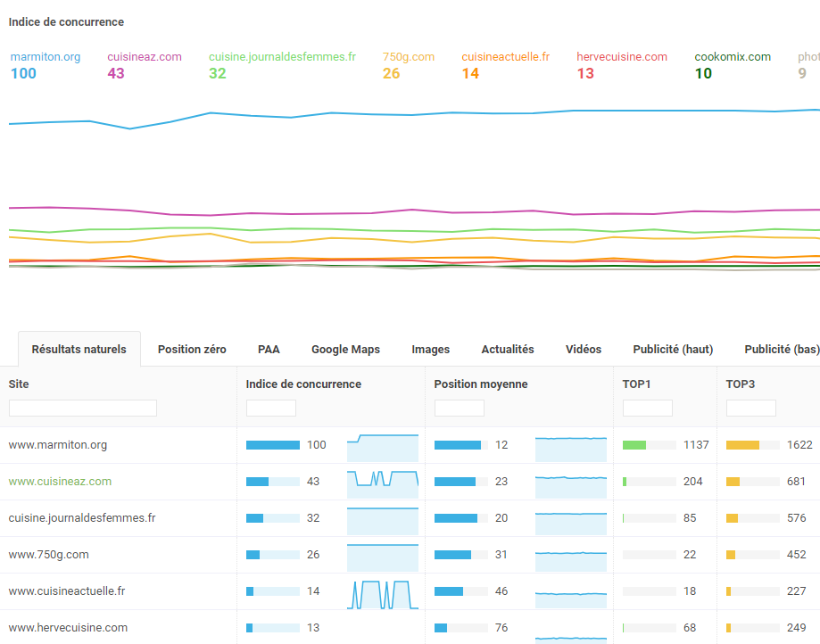Open the Vidéos tab
This screenshot has height=644, width=820.
[x=584, y=350]
